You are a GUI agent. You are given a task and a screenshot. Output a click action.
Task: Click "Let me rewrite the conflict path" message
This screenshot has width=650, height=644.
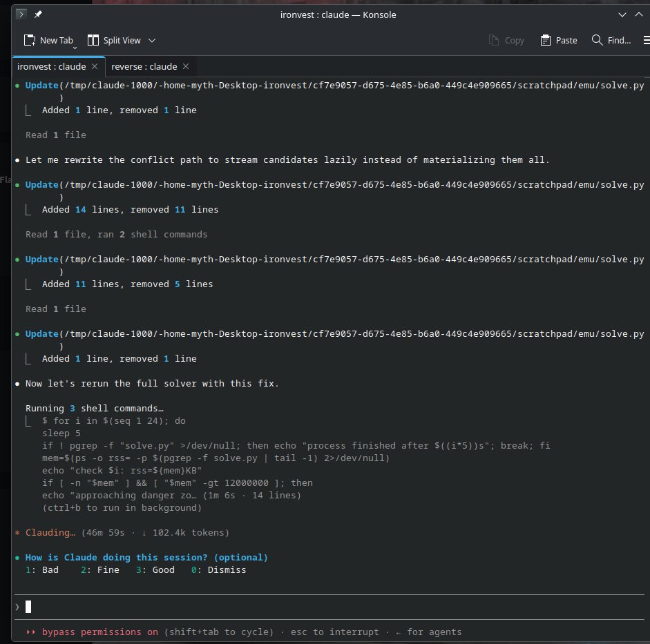pyautogui.click(x=287, y=160)
